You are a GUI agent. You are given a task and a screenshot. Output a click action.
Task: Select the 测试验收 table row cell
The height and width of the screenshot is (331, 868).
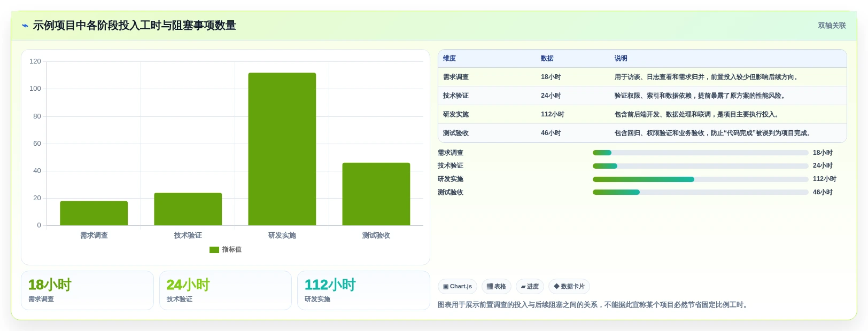(x=456, y=133)
